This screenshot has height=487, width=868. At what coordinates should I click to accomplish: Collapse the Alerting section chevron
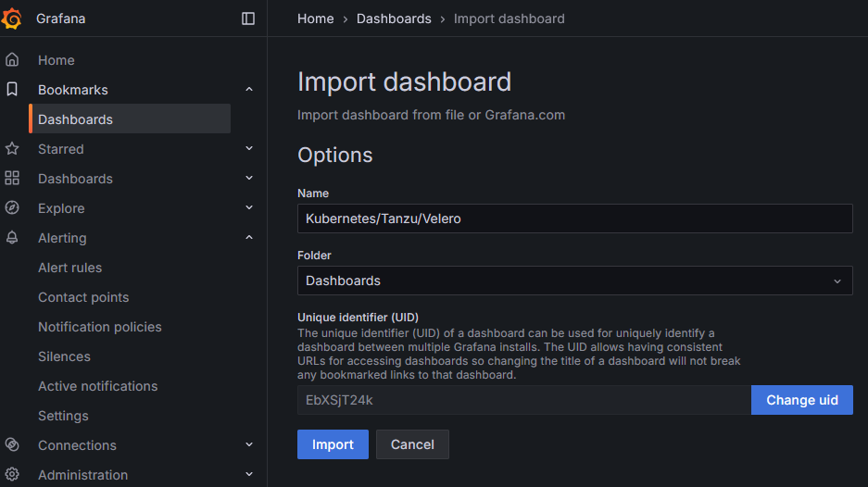pyautogui.click(x=249, y=237)
